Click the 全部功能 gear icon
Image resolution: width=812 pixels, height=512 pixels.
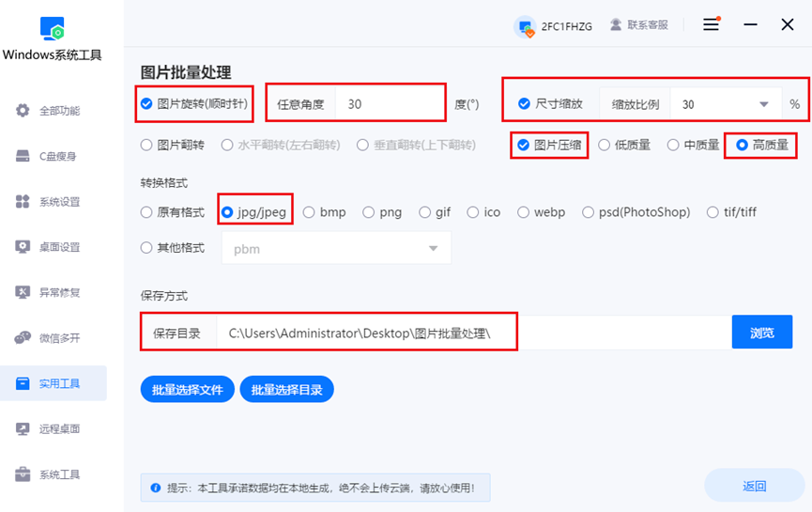pyautogui.click(x=23, y=110)
